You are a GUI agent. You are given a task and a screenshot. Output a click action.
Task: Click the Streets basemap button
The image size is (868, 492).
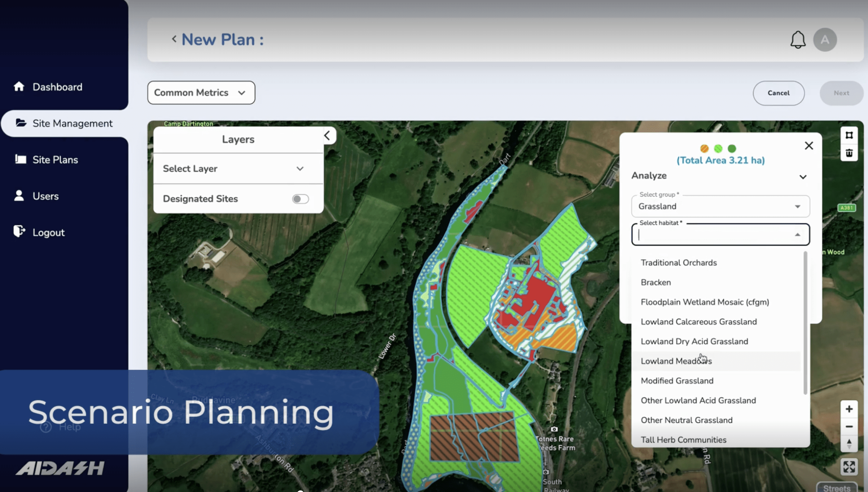[x=837, y=487]
